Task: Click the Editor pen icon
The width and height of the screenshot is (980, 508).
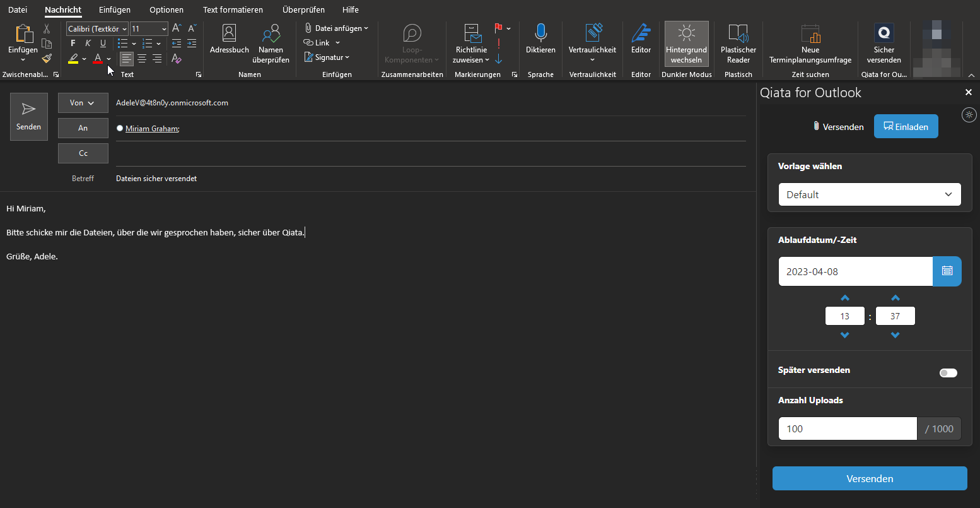Action: pos(641,33)
